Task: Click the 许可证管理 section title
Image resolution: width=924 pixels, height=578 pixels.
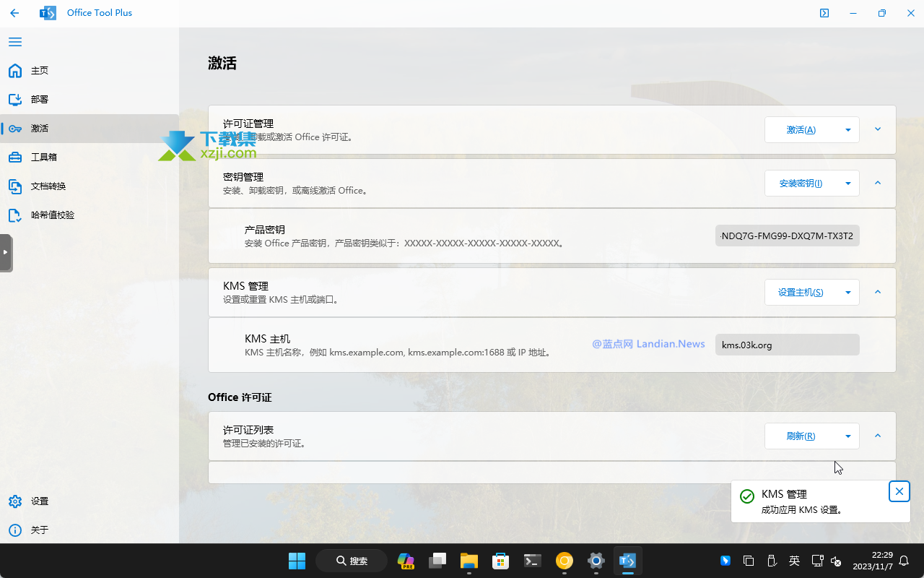Action: 248,124
